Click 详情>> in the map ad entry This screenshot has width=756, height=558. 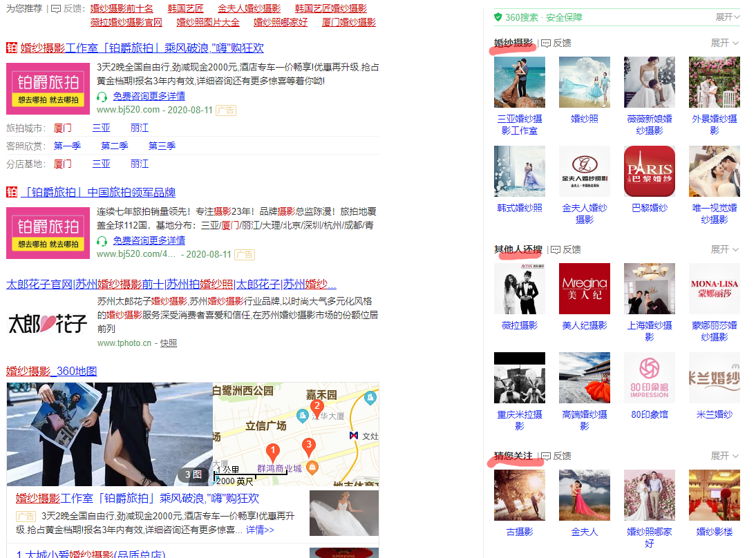260,530
